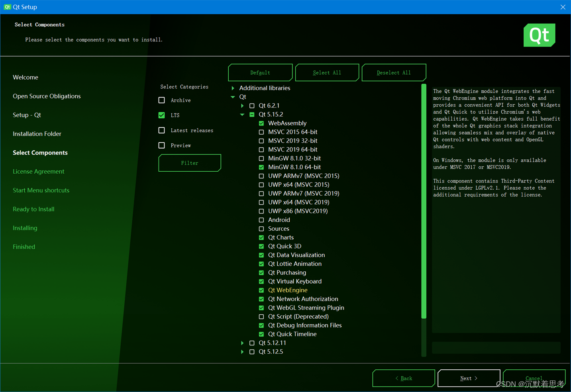
Task: Go to the Installation Folder step
Action: 37,134
